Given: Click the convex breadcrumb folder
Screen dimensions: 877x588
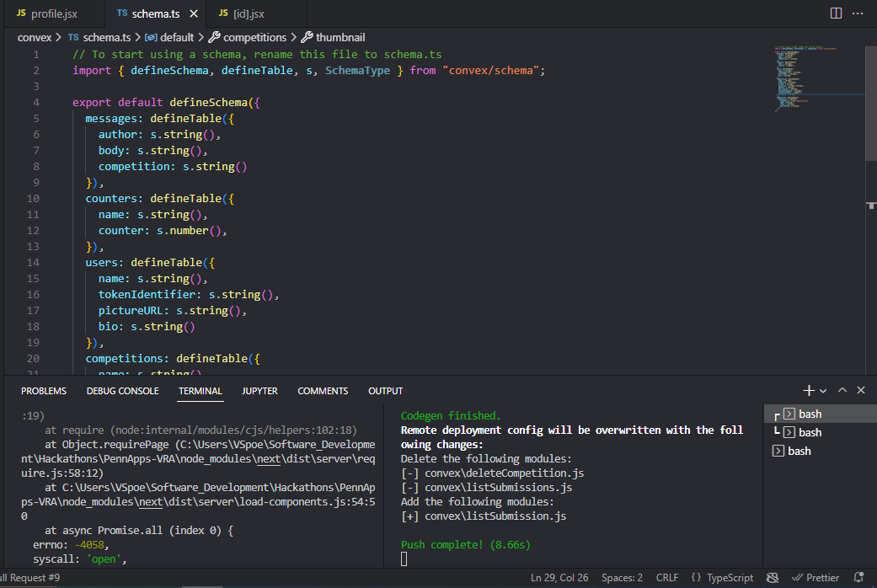Looking at the screenshot, I should pos(34,37).
